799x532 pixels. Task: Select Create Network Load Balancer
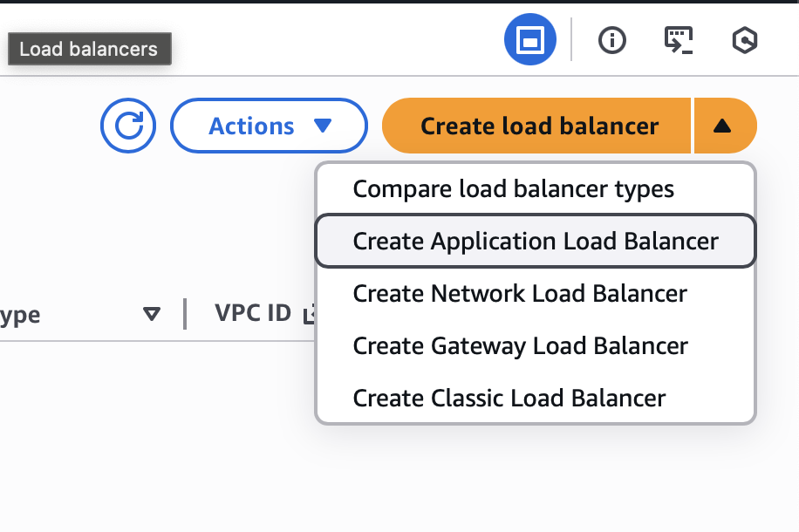[520, 294]
